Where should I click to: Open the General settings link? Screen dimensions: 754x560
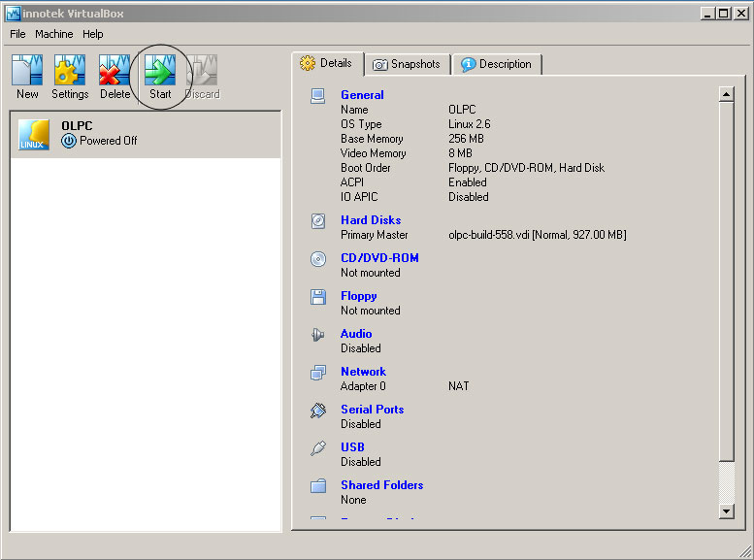[x=362, y=95]
